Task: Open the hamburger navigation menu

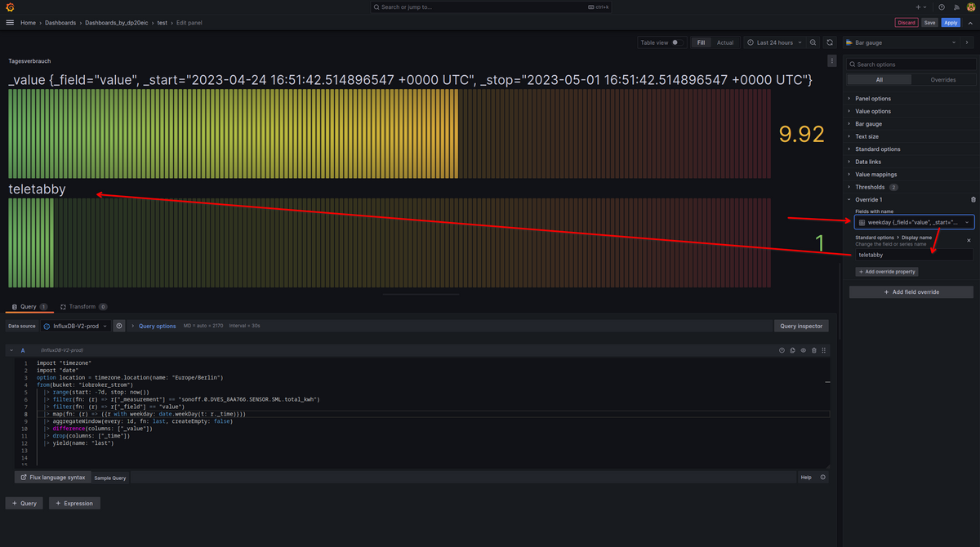Action: tap(10, 23)
